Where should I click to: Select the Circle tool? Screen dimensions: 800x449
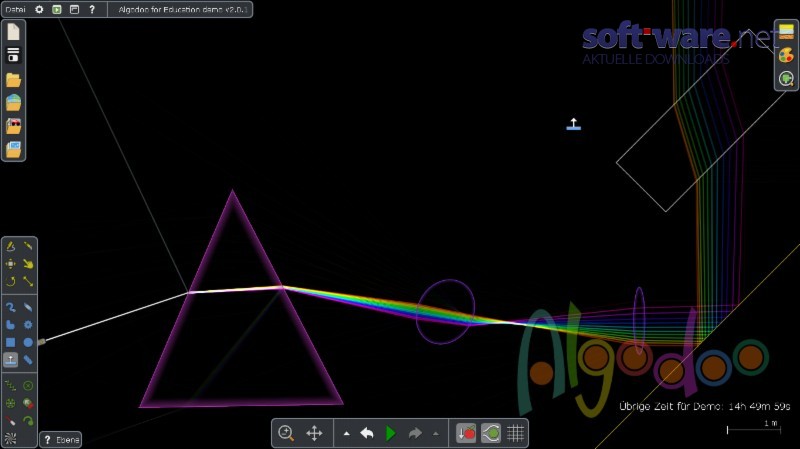(28, 342)
